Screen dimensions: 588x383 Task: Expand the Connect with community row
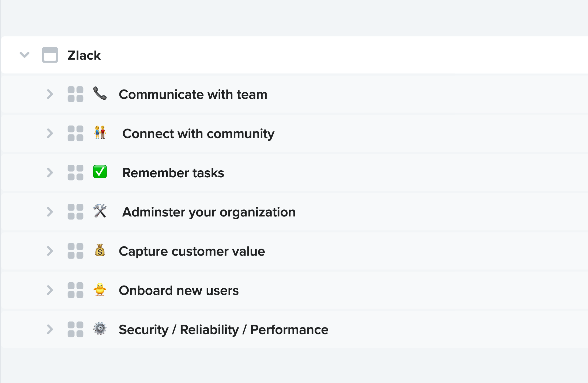click(50, 133)
